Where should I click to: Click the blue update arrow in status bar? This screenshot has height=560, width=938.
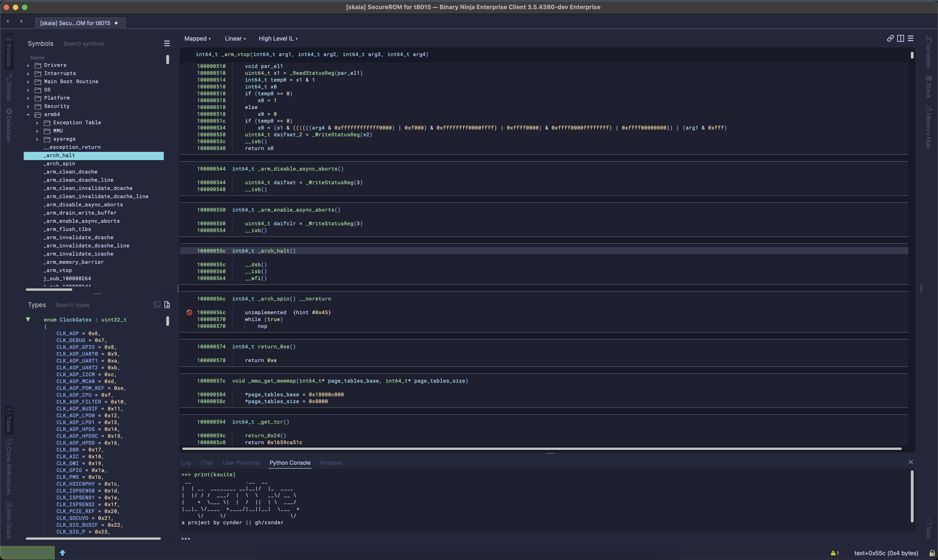(63, 553)
